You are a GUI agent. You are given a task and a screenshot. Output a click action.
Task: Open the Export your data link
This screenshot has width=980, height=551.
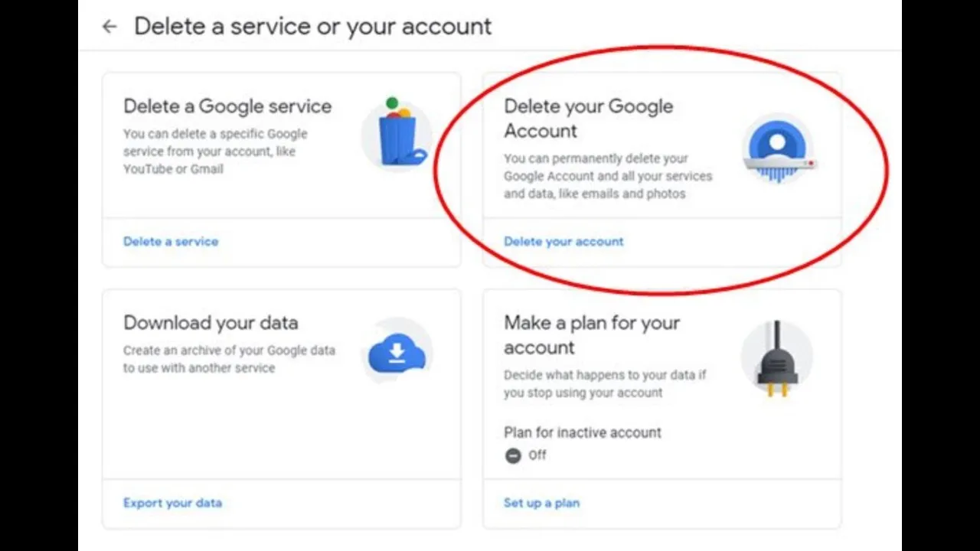[172, 503]
